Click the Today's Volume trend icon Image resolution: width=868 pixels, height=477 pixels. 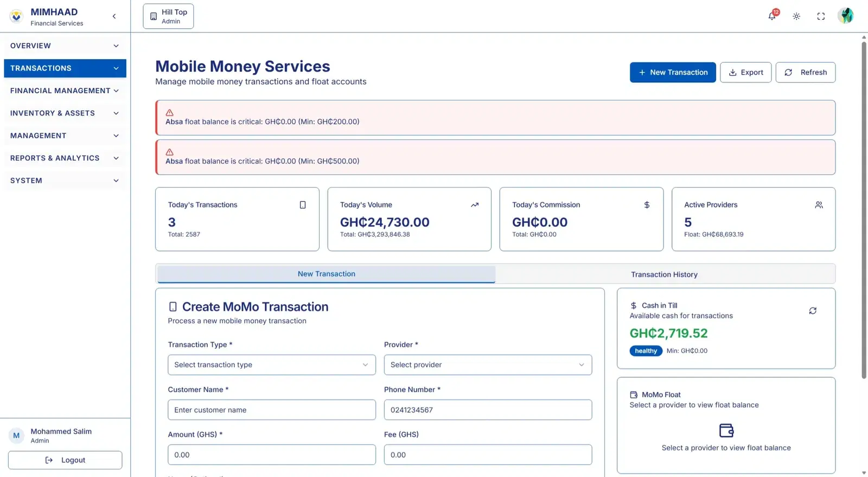pos(475,205)
